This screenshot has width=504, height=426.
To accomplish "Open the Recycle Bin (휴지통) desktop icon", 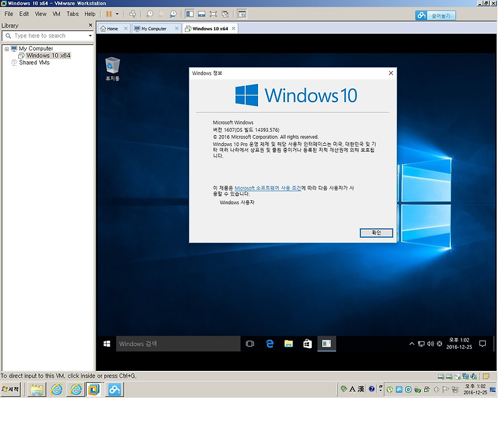I will [112, 69].
